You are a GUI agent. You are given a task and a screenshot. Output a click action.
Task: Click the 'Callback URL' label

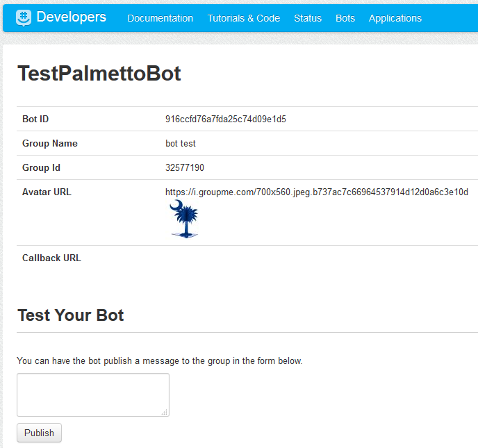point(51,258)
